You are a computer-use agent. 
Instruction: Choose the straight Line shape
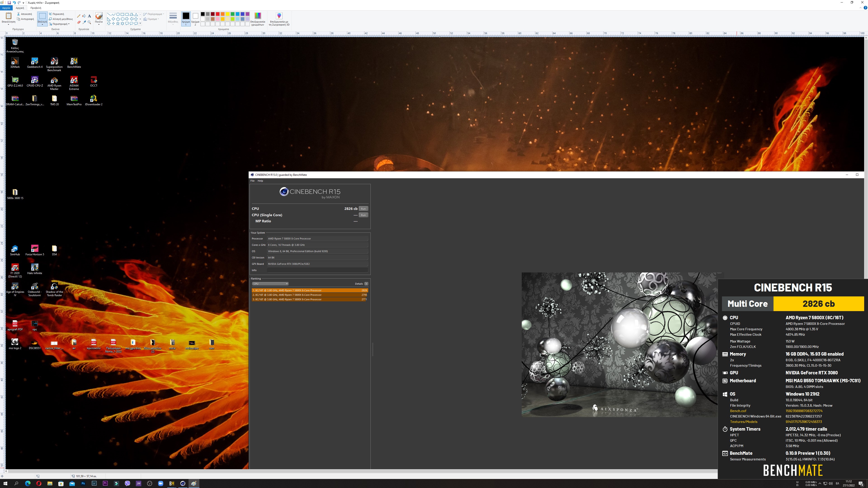point(109,14)
